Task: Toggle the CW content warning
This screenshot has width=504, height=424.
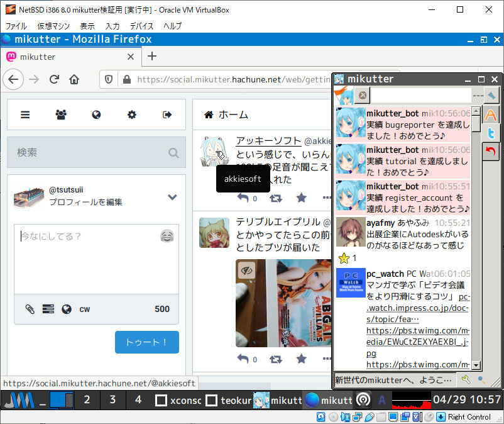Action: pos(85,310)
